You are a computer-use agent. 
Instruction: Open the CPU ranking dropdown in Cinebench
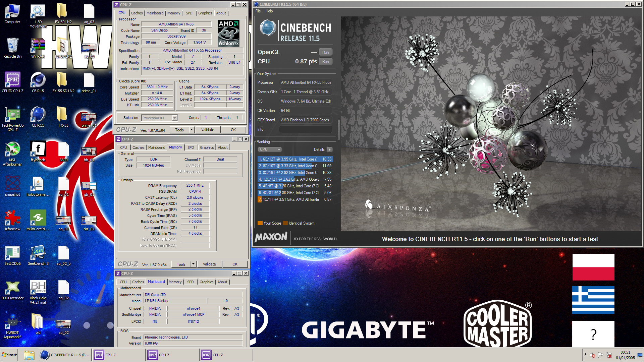270,149
